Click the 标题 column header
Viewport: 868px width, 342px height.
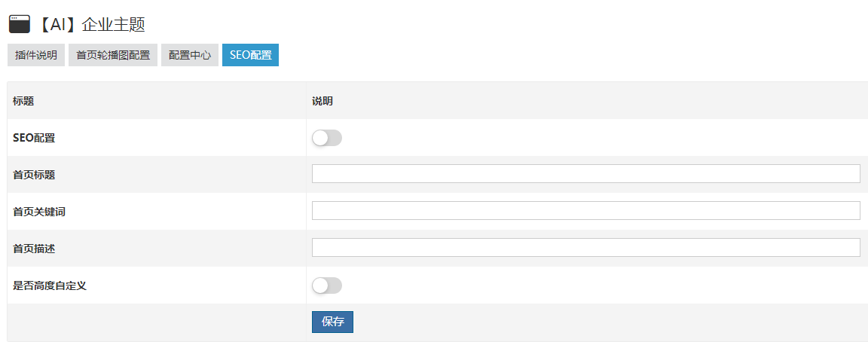(23, 101)
